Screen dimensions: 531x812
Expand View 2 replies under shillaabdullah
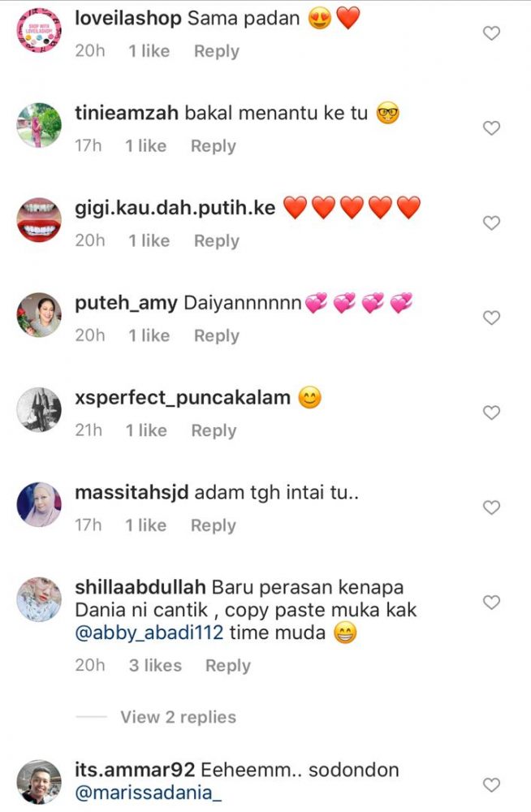pos(178,717)
